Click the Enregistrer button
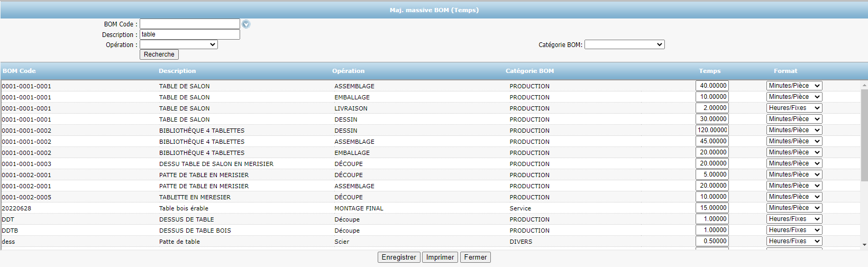Screen dimensions: 868x267 tap(399, 257)
